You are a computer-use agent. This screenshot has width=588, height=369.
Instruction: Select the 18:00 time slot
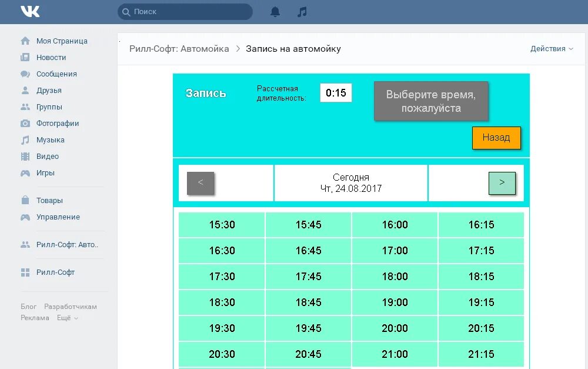[x=395, y=276]
